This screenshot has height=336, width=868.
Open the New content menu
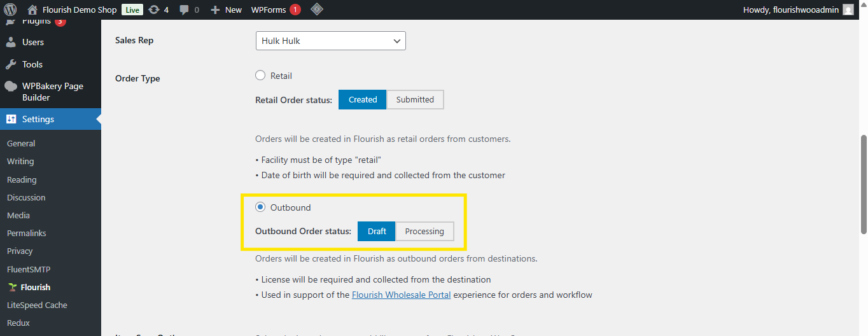[226, 10]
